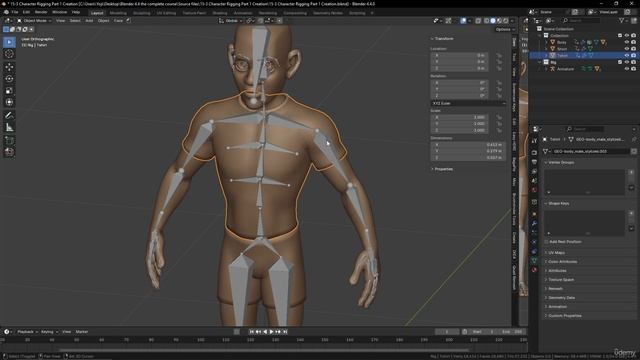Open the Object Mode dropdown

tap(34, 20)
